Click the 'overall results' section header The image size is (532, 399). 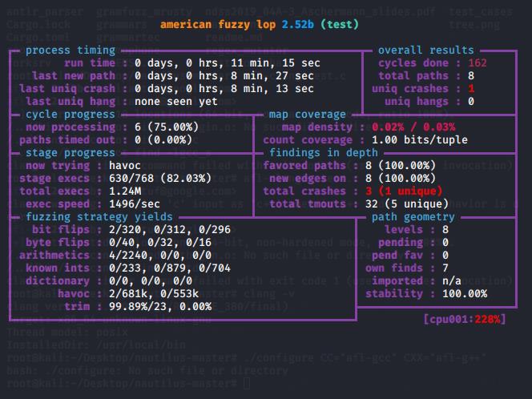point(425,50)
